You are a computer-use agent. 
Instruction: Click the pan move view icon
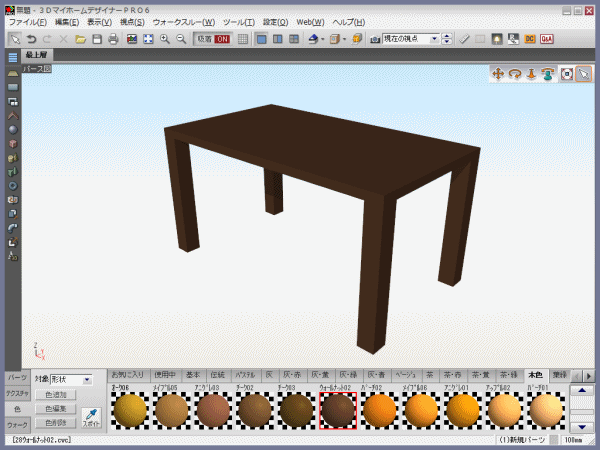(498, 74)
